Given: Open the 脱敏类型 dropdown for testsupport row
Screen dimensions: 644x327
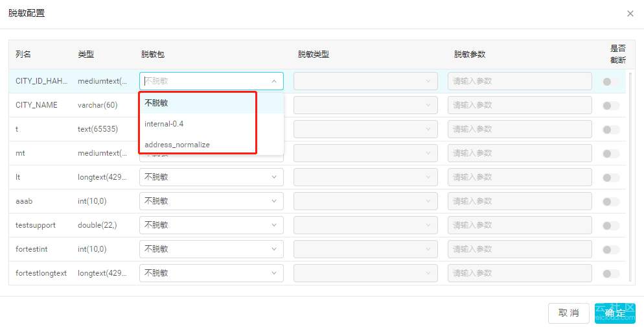Looking at the screenshot, I should pos(365,225).
